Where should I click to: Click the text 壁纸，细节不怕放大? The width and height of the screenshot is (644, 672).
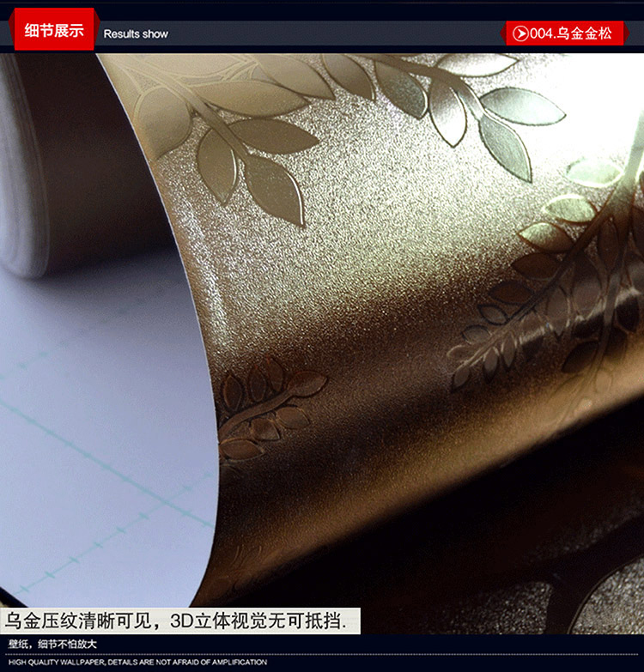click(52, 645)
